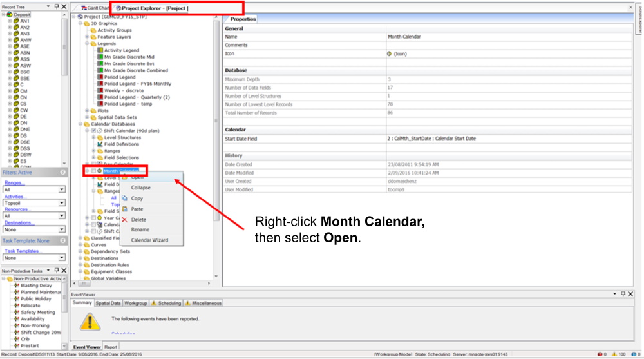Image resolution: width=644 pixels, height=359 pixels.
Task: Click the Weekly - discrete legend icon
Action: coord(100,90)
